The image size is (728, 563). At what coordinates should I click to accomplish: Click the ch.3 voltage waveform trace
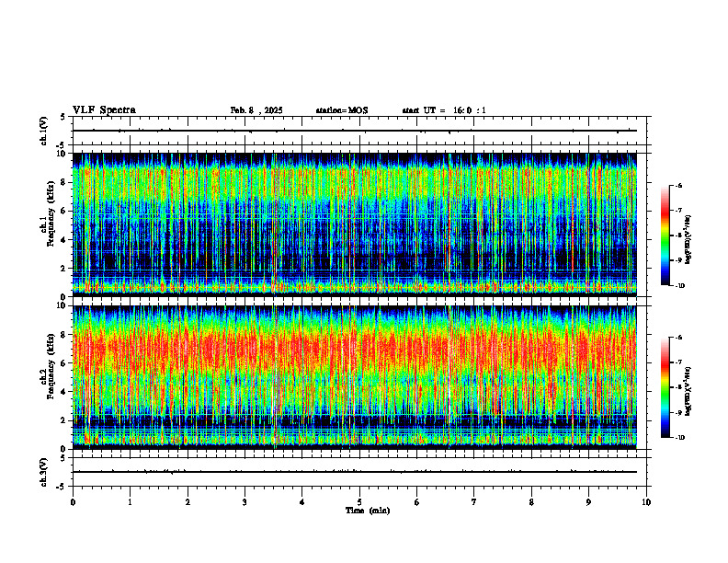tap(354, 472)
